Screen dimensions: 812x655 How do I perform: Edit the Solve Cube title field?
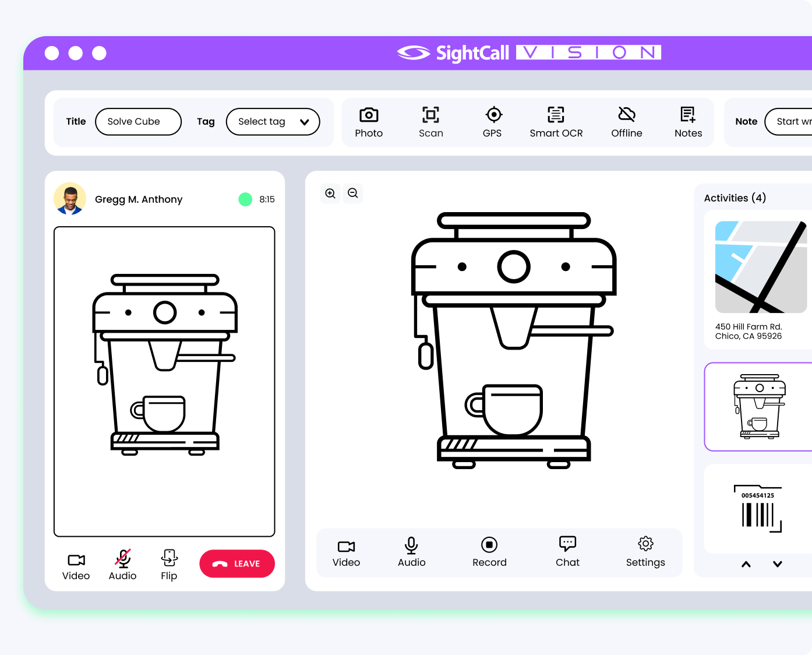point(139,122)
